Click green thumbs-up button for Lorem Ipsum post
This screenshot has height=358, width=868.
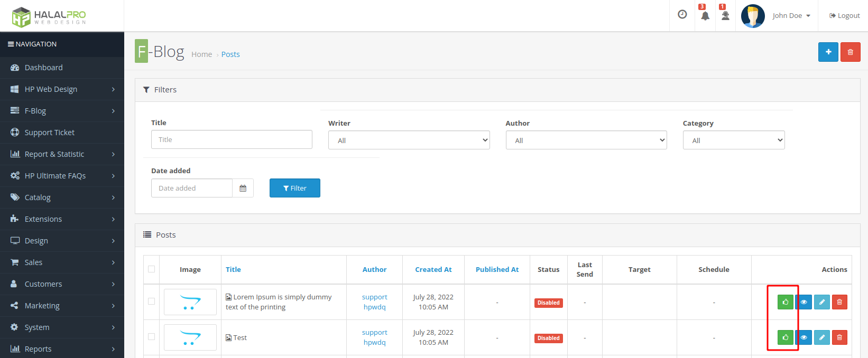coord(786,302)
